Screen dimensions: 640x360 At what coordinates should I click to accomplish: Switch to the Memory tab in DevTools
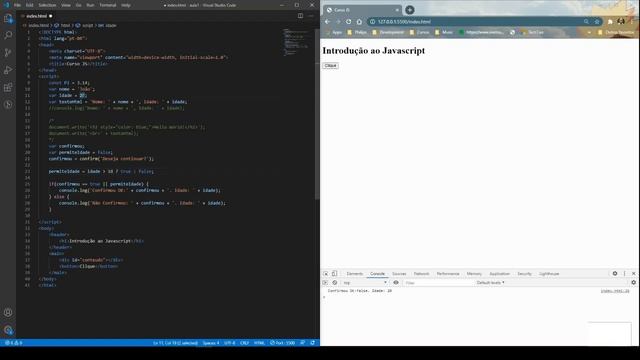[474, 273]
